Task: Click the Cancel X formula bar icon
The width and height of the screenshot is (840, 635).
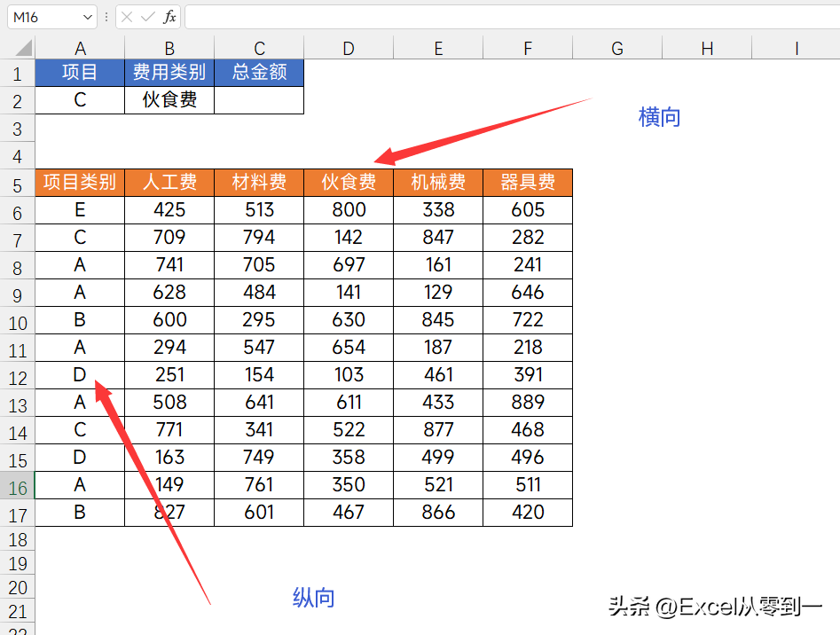Action: pyautogui.click(x=127, y=17)
